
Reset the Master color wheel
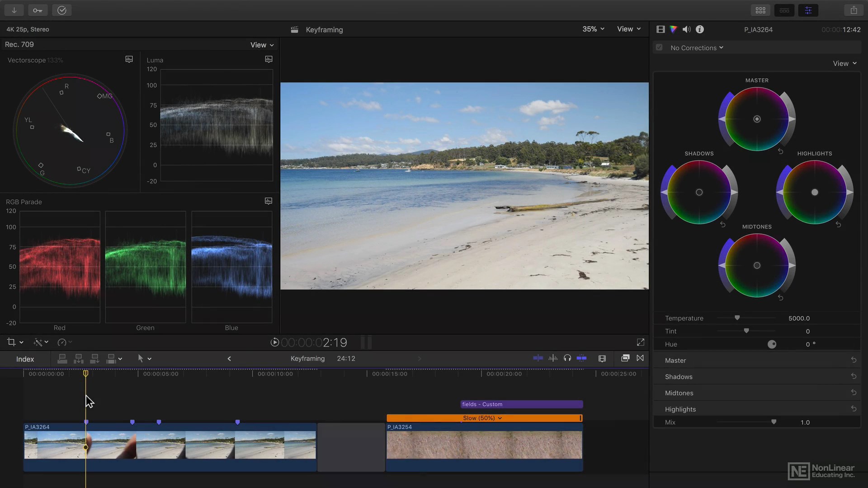pos(780,151)
